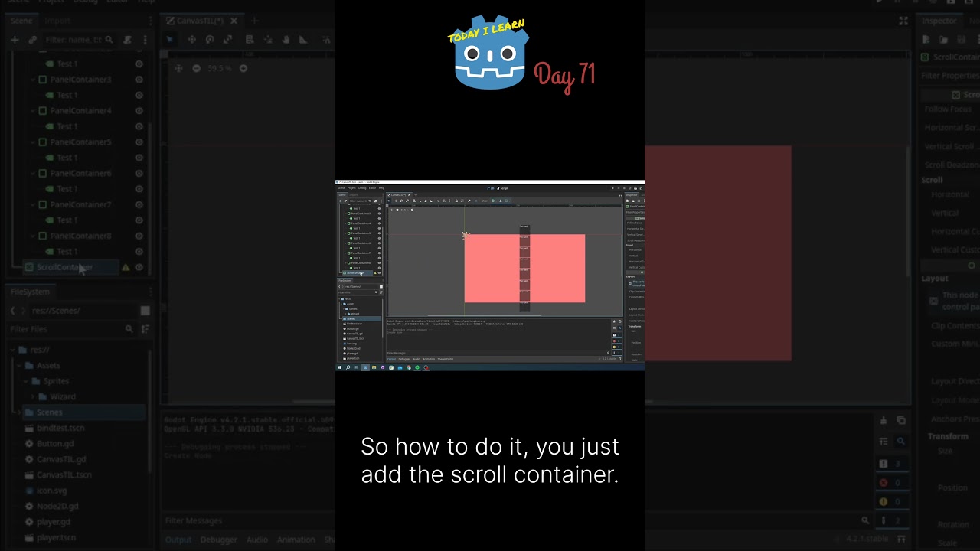
Task: Switch to the Scene dock tab
Action: (x=21, y=21)
